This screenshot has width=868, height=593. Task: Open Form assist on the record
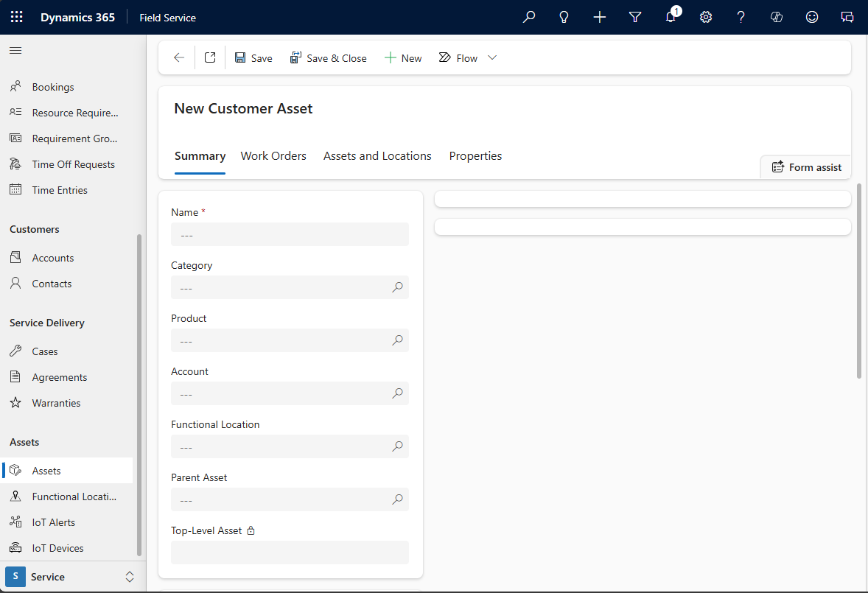pyautogui.click(x=805, y=166)
